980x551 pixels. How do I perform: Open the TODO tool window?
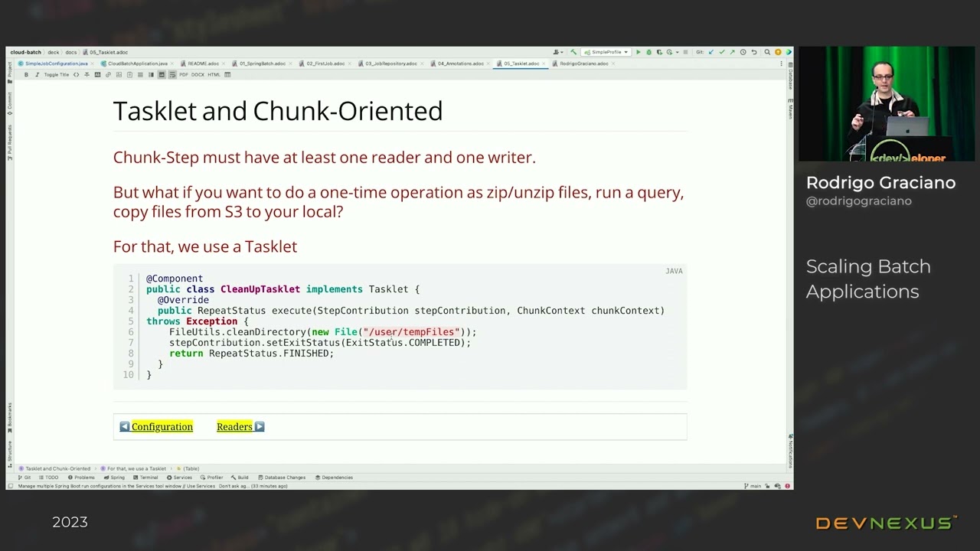48,478
